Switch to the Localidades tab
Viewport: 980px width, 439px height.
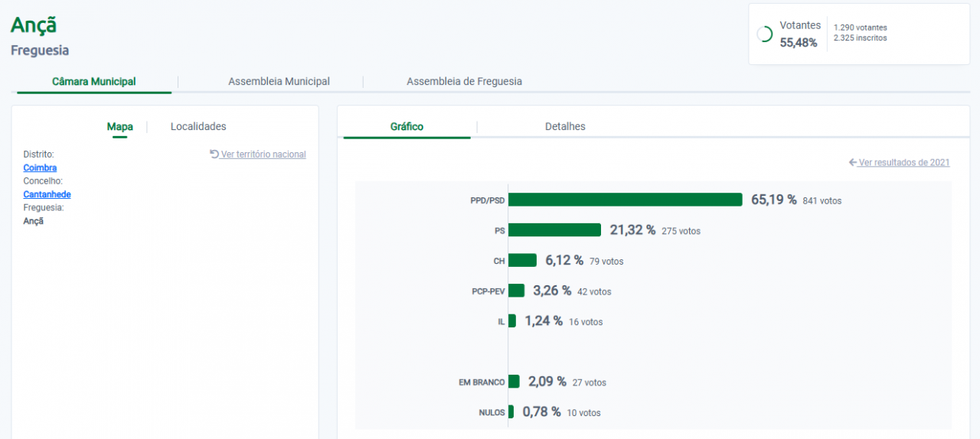198,127
